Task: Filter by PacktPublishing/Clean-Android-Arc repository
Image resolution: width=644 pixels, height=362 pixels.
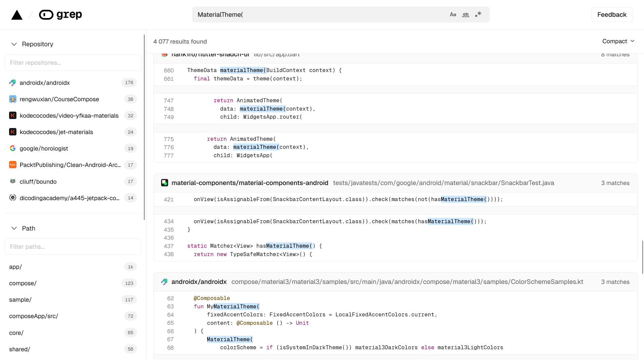Action: 73,165
